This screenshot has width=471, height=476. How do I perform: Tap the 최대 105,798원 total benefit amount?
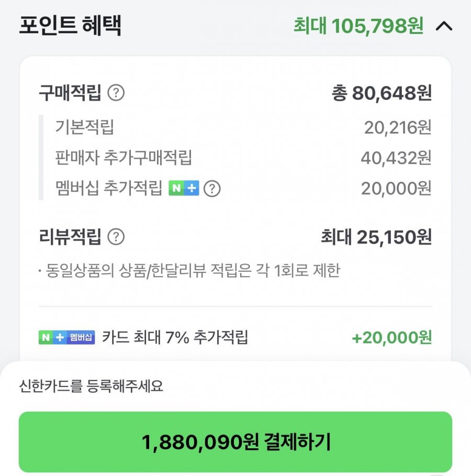358,26
